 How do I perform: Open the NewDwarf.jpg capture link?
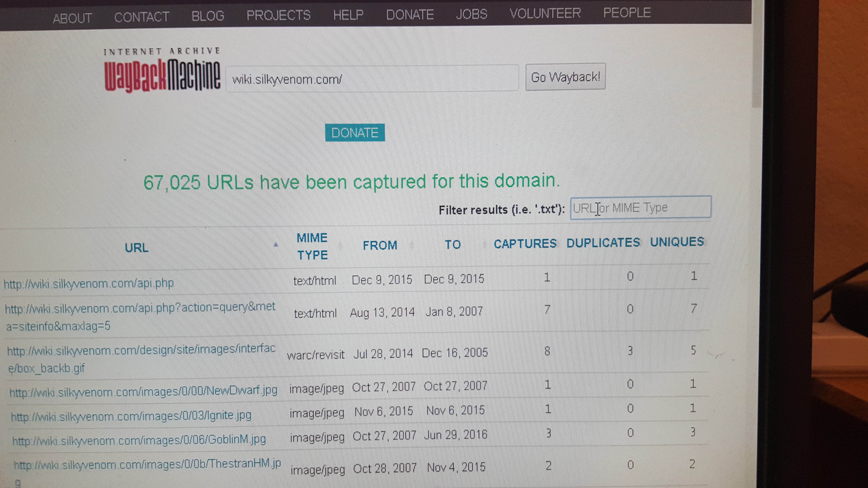143,391
